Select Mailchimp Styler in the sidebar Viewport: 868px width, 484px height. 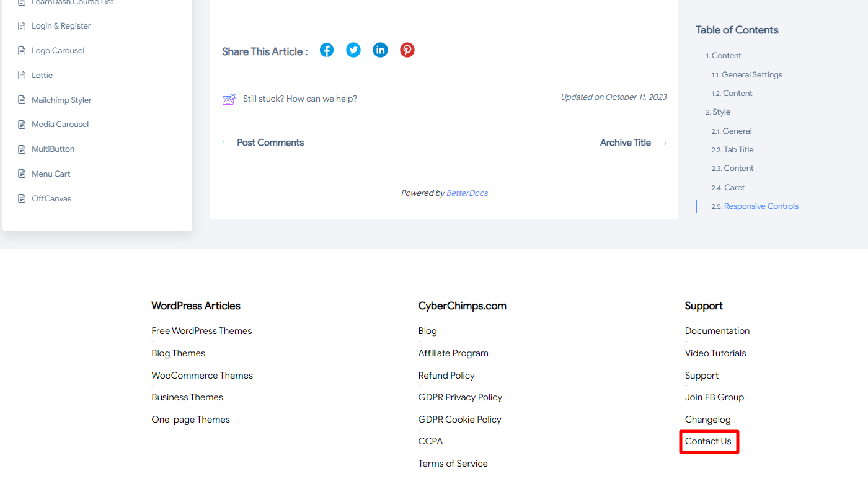pos(61,99)
